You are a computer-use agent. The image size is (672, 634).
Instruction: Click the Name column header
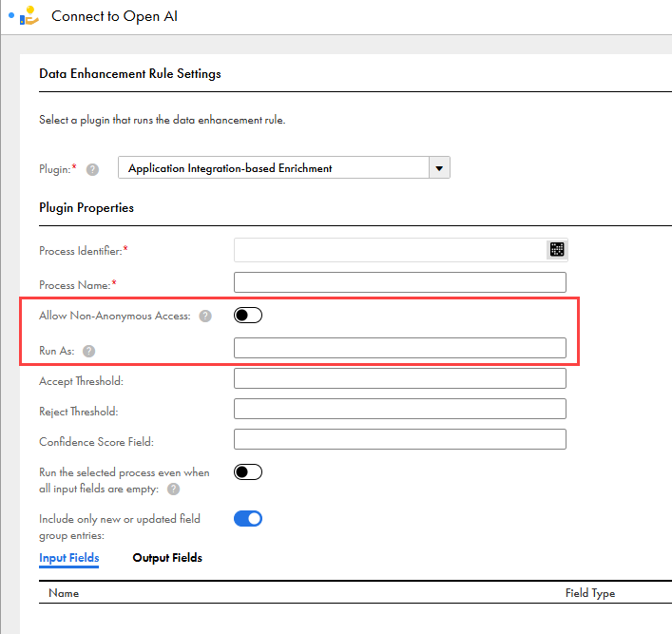(x=64, y=593)
